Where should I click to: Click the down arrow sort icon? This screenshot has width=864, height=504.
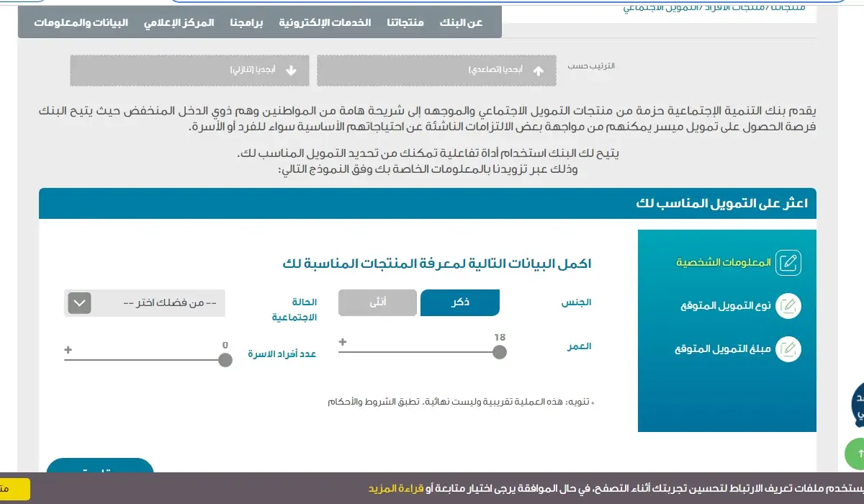291,71
